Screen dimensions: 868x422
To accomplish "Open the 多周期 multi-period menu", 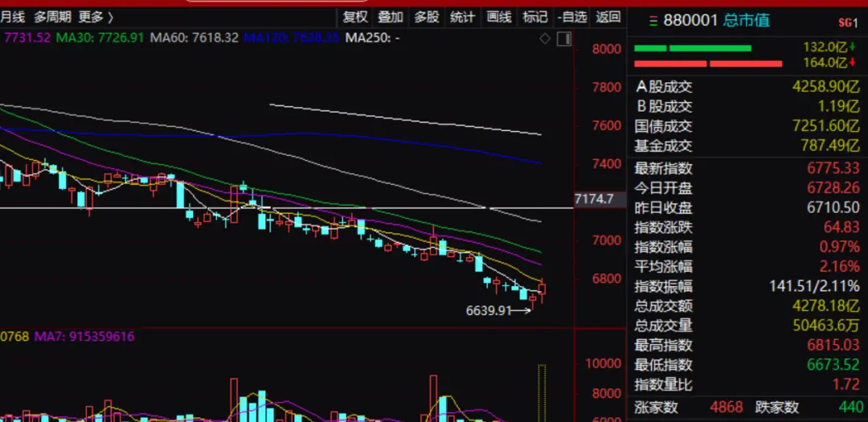I will point(52,16).
